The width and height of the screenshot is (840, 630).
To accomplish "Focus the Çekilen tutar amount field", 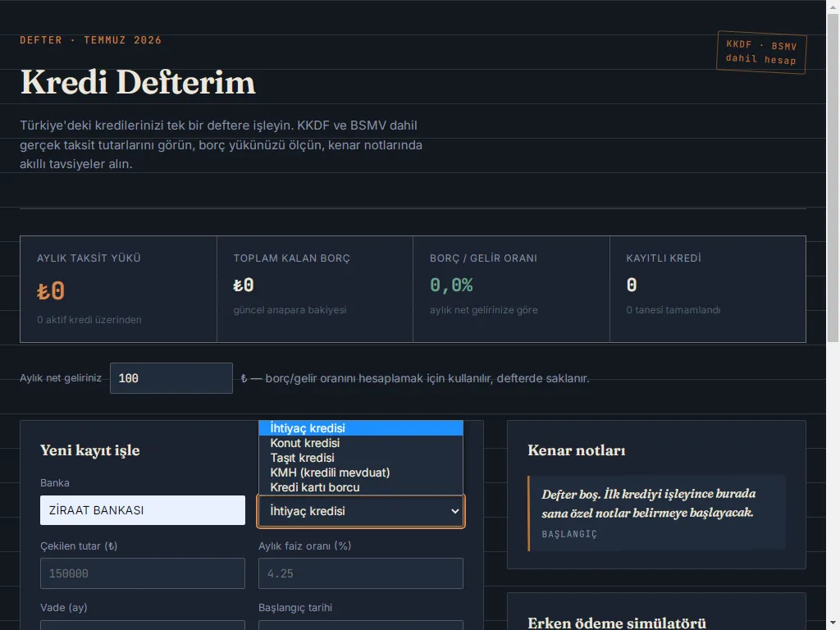I will [x=143, y=573].
